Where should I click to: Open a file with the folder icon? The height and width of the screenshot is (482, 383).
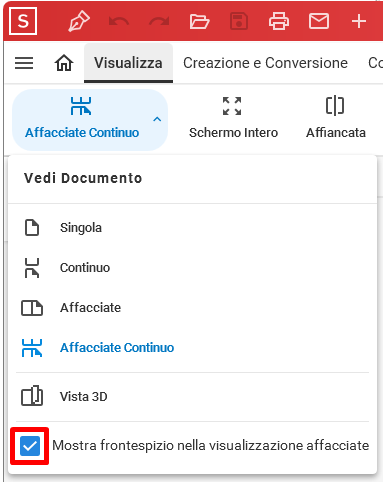click(199, 21)
